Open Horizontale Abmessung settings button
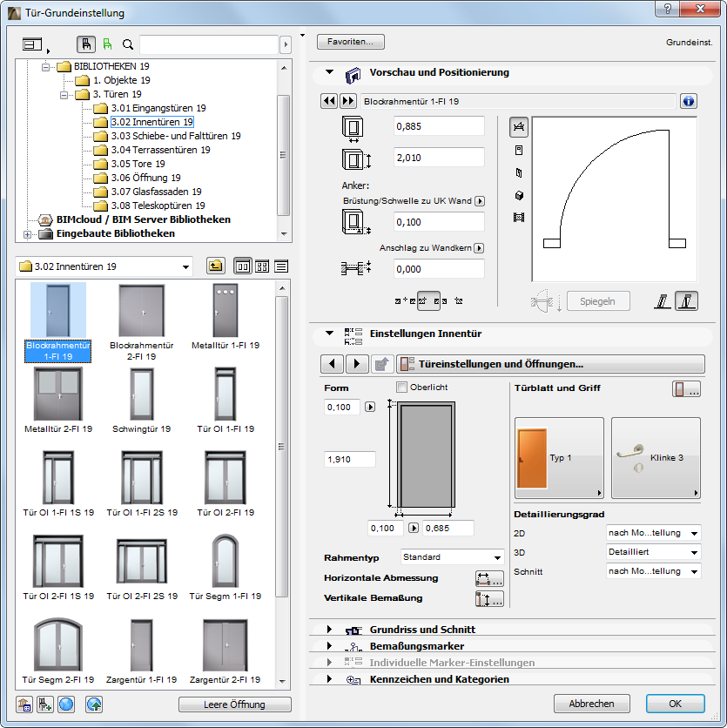Image resolution: width=727 pixels, height=728 pixels. pyautogui.click(x=489, y=578)
